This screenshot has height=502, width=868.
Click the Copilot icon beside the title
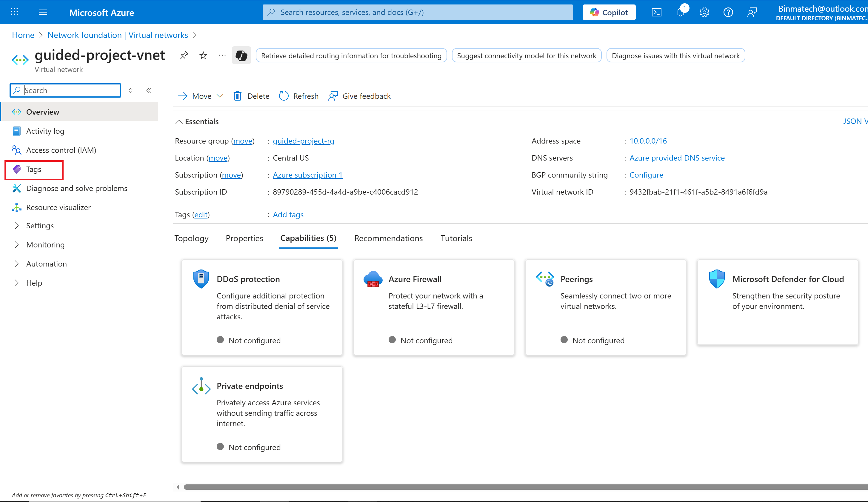241,56
